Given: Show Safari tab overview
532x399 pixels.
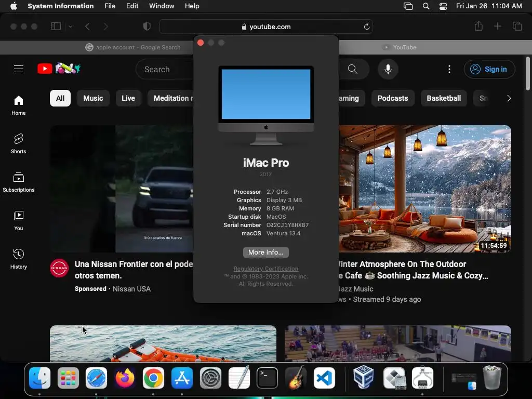Looking at the screenshot, I should (517, 26).
